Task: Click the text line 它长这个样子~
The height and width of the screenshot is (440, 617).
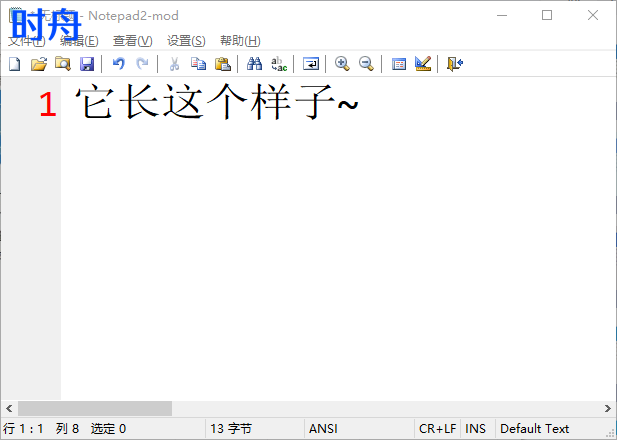Action: (x=216, y=102)
